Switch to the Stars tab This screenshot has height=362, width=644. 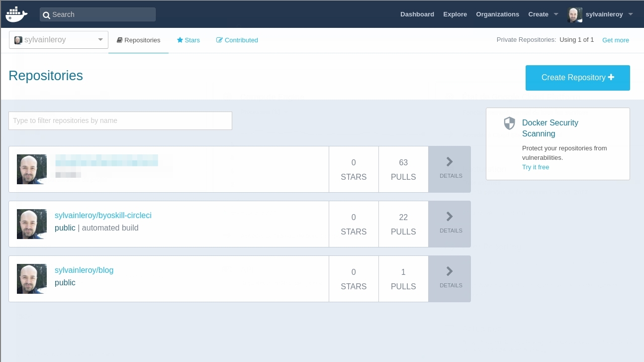[x=188, y=40]
